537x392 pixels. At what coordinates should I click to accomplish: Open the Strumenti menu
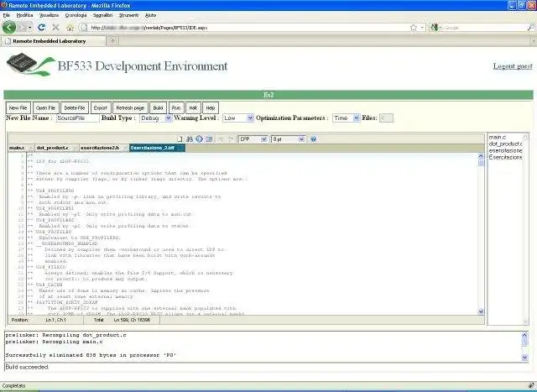click(x=128, y=15)
